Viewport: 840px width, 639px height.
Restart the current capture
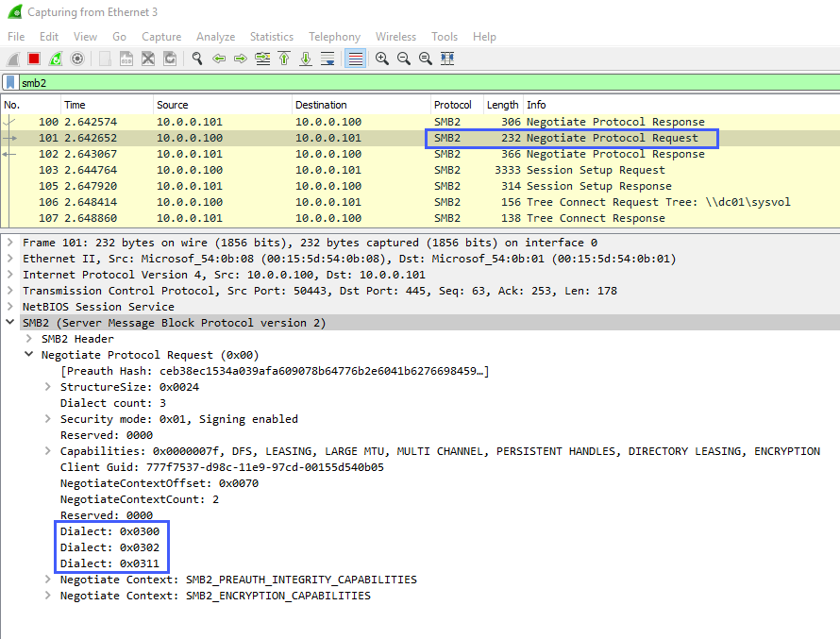pos(56,59)
